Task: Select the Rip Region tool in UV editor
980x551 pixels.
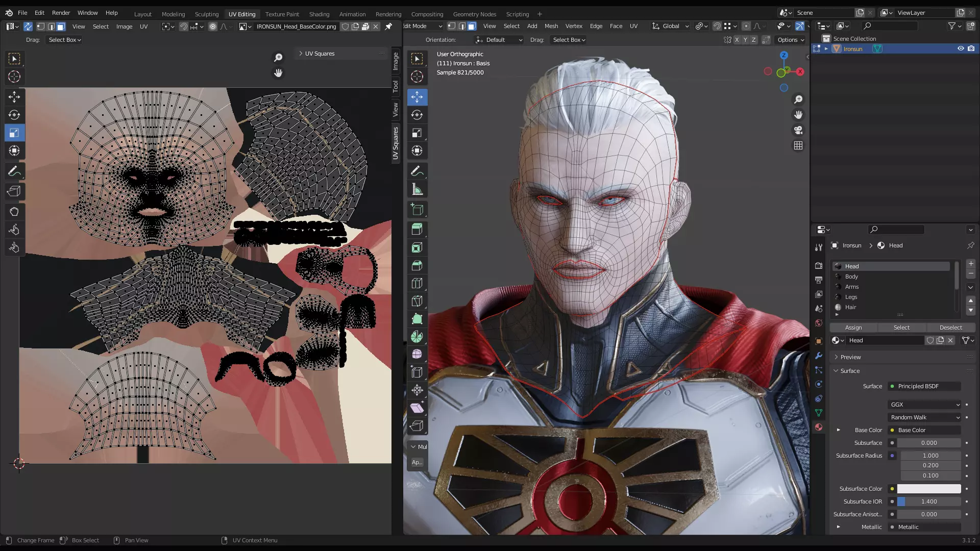Action: 14,191
